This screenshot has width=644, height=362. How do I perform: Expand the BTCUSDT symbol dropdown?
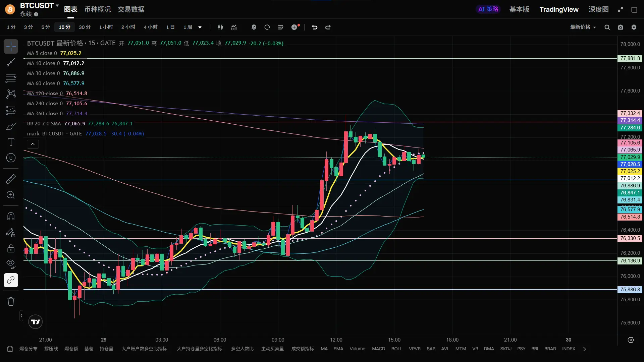[57, 5]
